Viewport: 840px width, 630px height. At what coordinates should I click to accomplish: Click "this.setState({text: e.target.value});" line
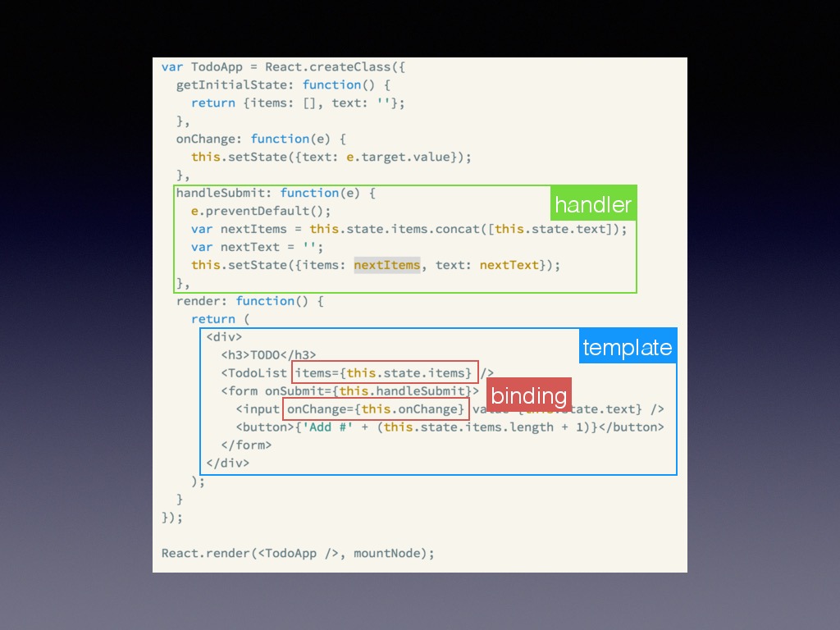click(x=331, y=157)
